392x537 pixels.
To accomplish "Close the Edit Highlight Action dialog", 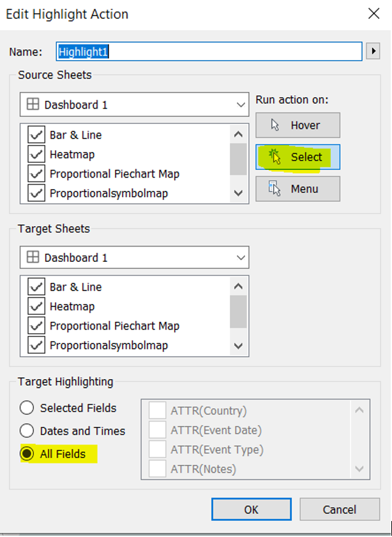I will [373, 13].
